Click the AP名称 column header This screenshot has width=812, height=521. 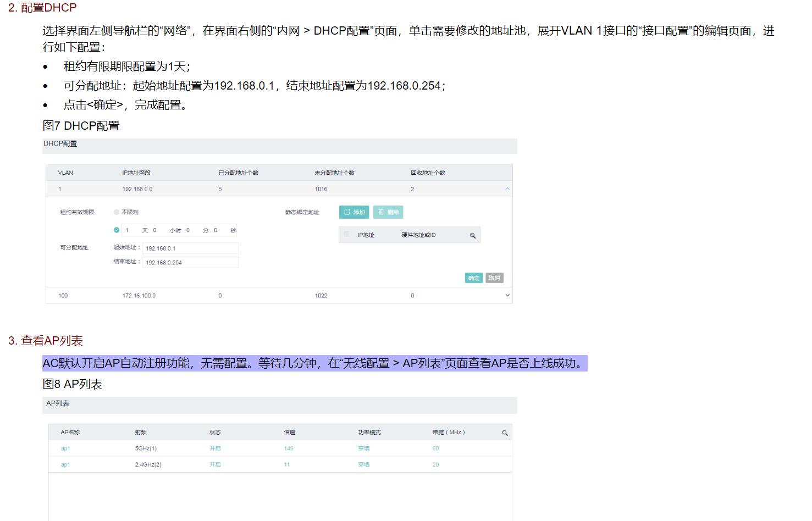tap(70, 433)
